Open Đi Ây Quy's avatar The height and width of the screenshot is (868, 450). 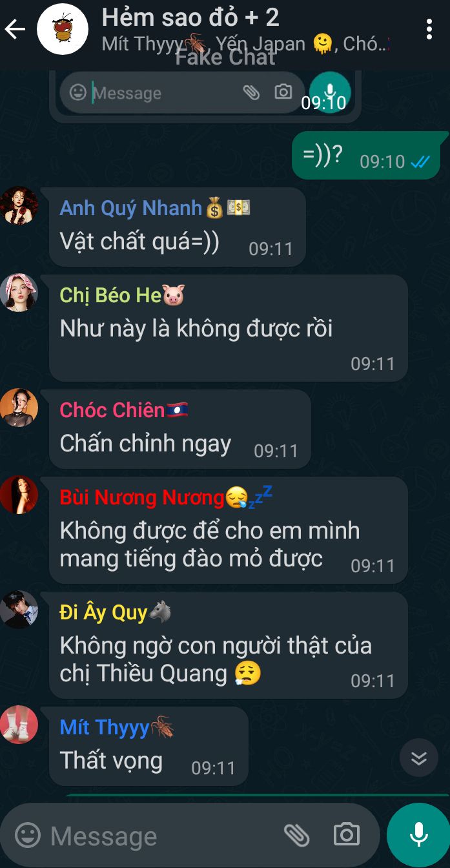coord(19,609)
